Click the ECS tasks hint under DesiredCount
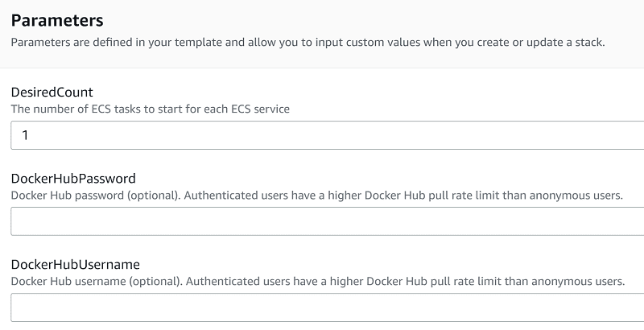This screenshot has width=644, height=330. pyautogui.click(x=151, y=109)
